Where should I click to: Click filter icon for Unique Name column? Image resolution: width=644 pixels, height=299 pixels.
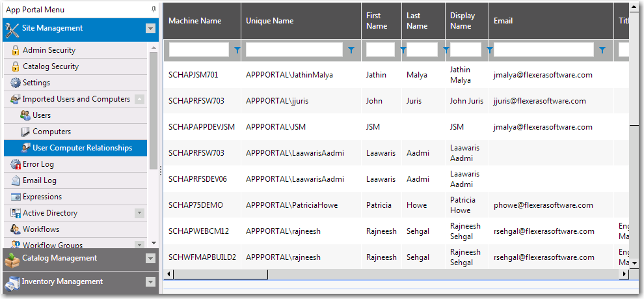(x=351, y=50)
